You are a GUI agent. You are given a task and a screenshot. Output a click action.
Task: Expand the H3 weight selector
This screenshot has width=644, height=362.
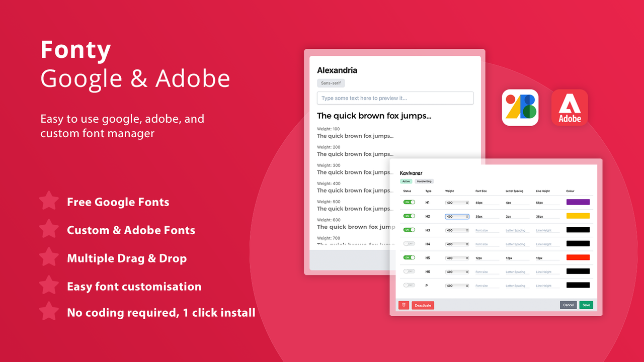coord(457,230)
